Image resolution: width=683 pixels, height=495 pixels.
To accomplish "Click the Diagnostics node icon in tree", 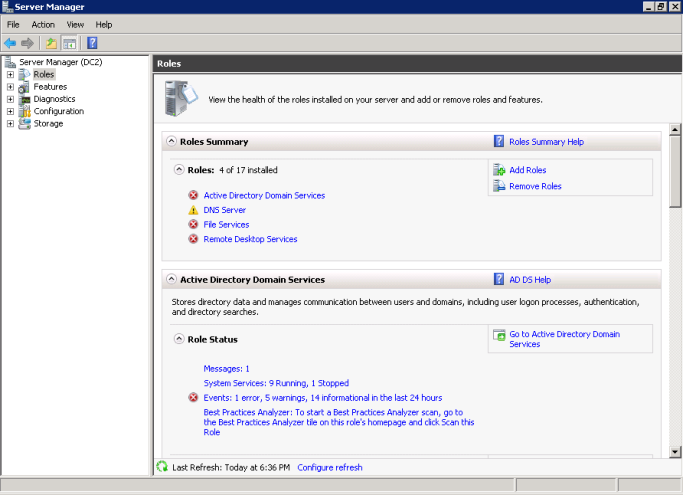I will point(24,99).
